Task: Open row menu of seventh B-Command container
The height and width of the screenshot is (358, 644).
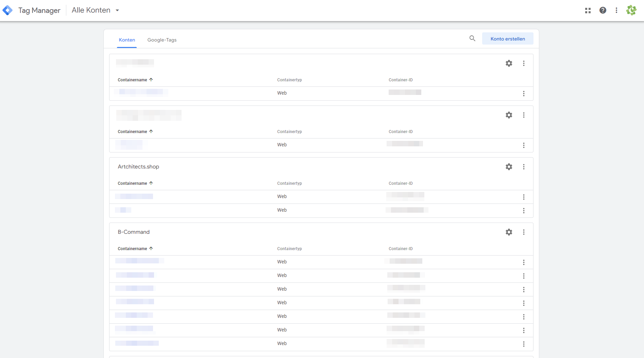Action: (524, 344)
